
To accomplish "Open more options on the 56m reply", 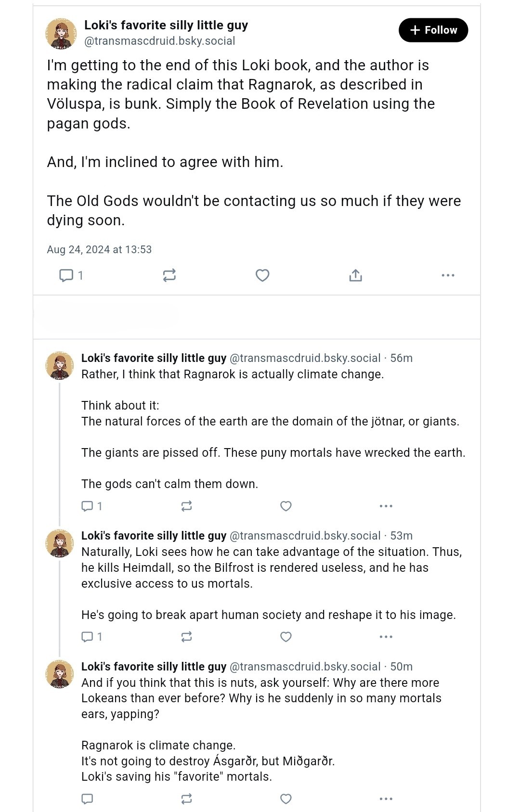I will pyautogui.click(x=386, y=506).
